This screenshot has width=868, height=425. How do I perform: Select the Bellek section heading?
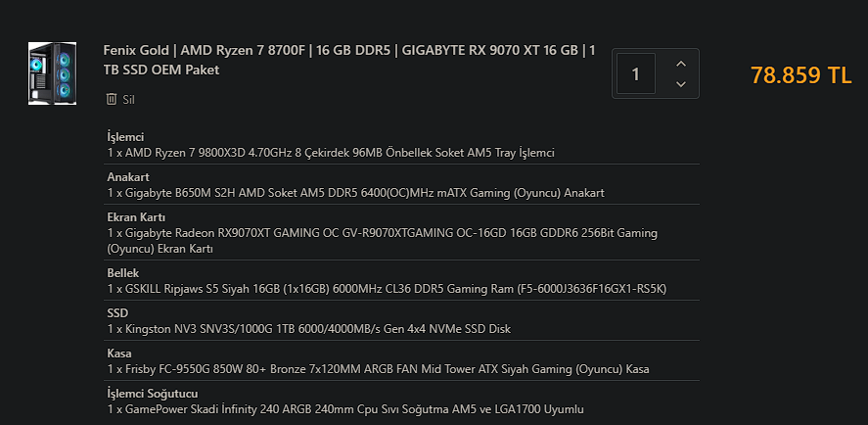click(x=123, y=273)
